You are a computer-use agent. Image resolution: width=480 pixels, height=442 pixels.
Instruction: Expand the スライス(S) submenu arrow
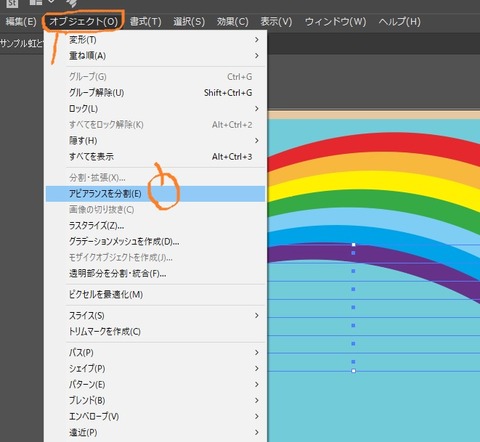(x=257, y=315)
